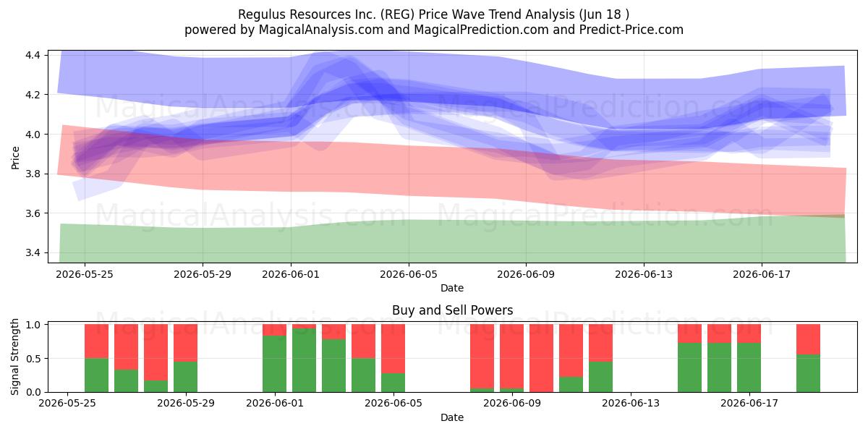
Task: Click 2026-06-09 tick on price chart axis
Action: tap(526, 274)
